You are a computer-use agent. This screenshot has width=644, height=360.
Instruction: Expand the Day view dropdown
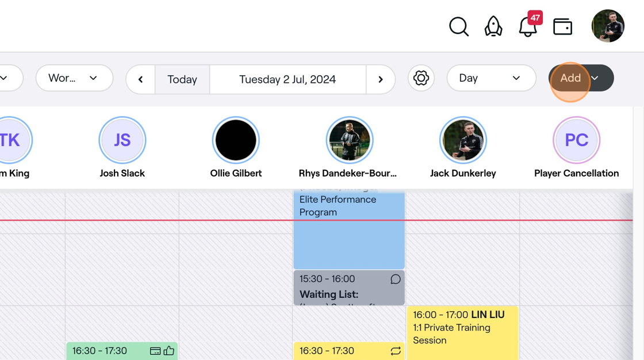point(491,78)
